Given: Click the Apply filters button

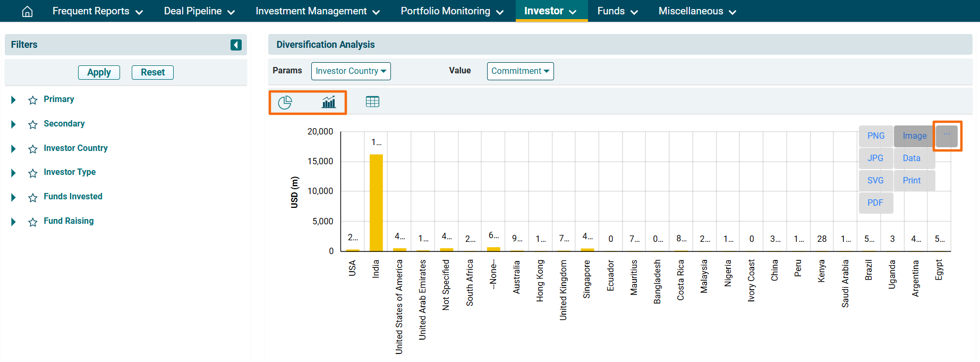Looking at the screenshot, I should [x=99, y=72].
